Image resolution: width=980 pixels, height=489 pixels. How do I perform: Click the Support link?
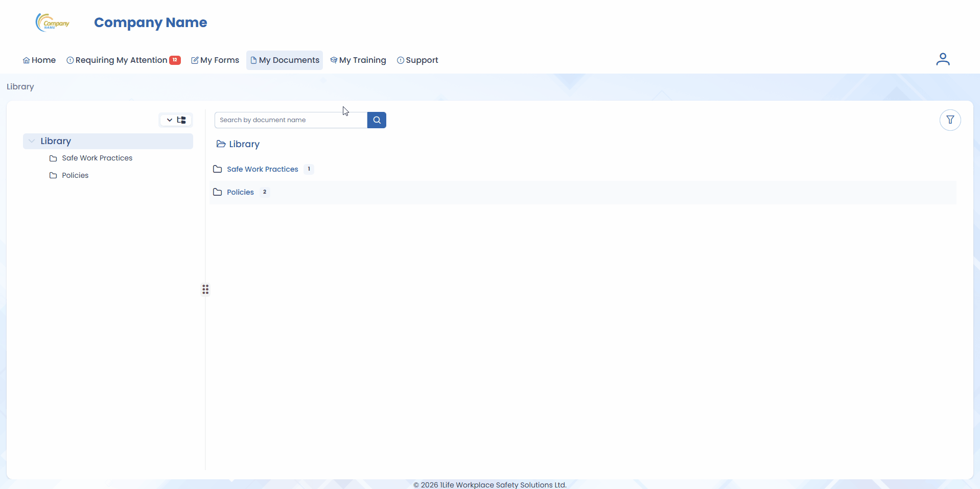418,60
